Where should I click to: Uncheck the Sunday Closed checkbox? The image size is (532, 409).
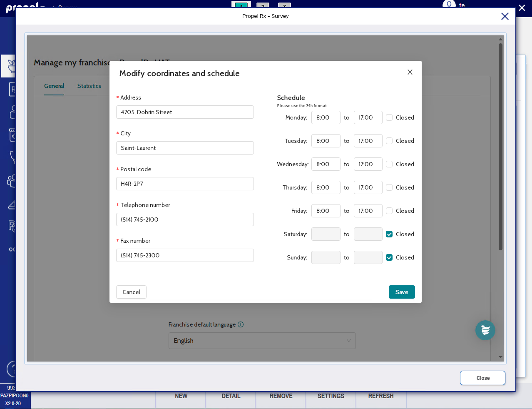pos(389,257)
